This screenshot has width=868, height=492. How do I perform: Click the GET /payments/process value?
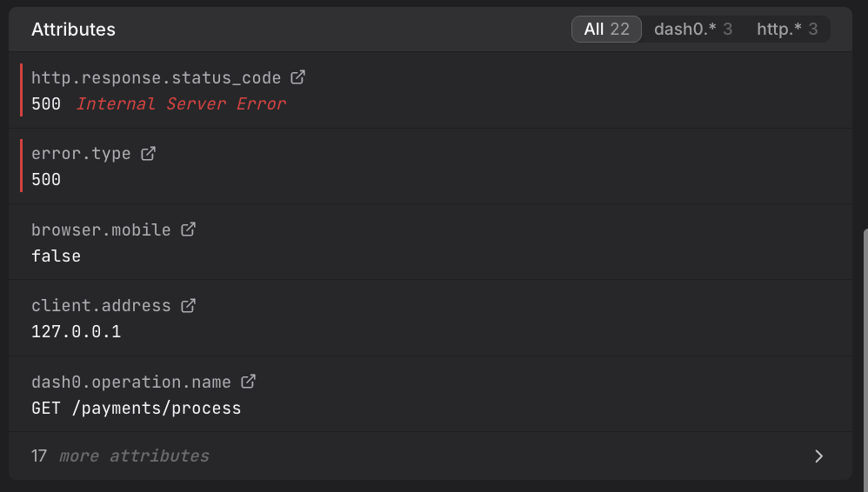[x=136, y=409]
